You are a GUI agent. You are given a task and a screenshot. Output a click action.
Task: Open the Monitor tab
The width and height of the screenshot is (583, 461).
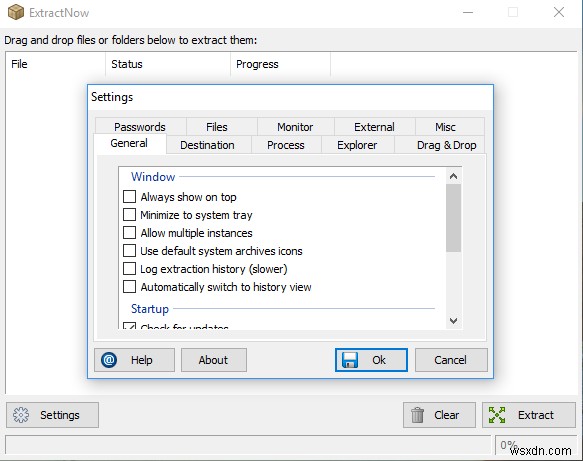[296, 127]
